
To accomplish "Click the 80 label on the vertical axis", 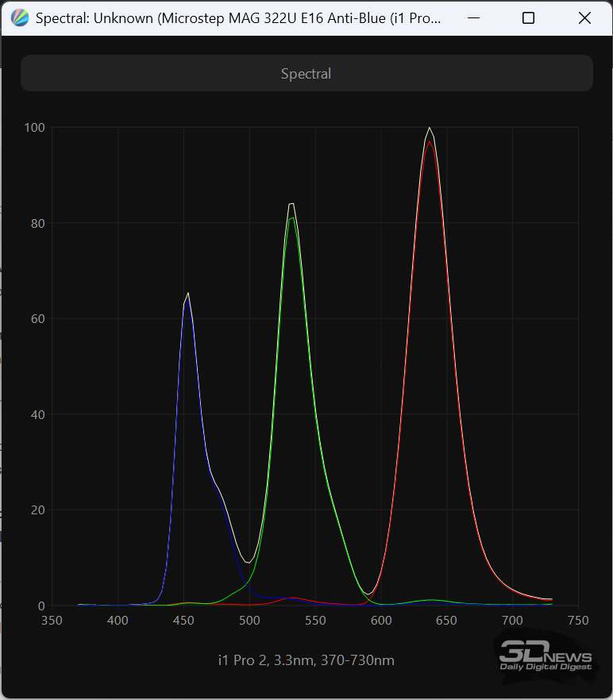I will click(x=37, y=223).
